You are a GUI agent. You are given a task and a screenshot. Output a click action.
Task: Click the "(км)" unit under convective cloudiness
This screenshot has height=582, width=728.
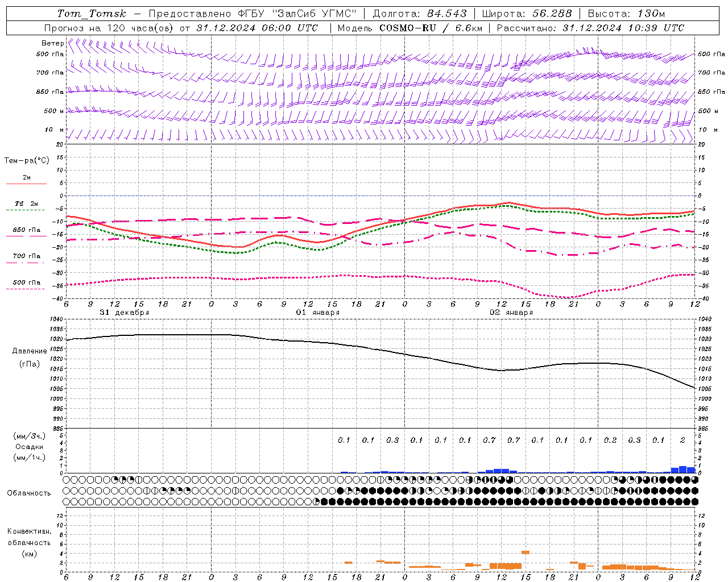[x=29, y=554]
